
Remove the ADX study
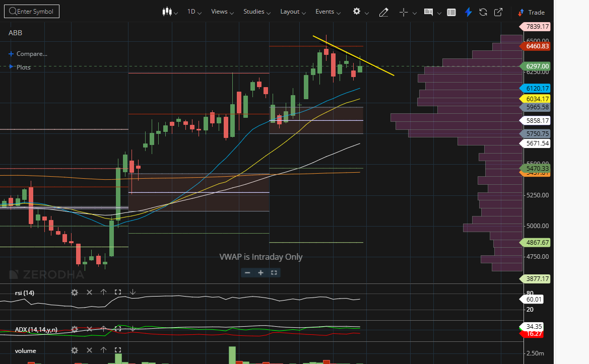coord(89,329)
